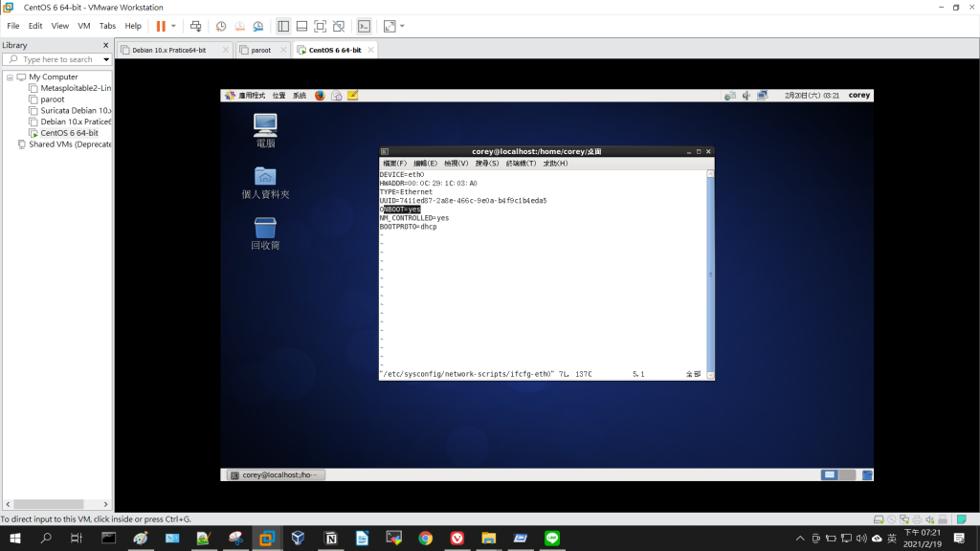Select Suricata Debian 10.x in Library
The width and height of the screenshot is (980, 551).
click(x=70, y=111)
